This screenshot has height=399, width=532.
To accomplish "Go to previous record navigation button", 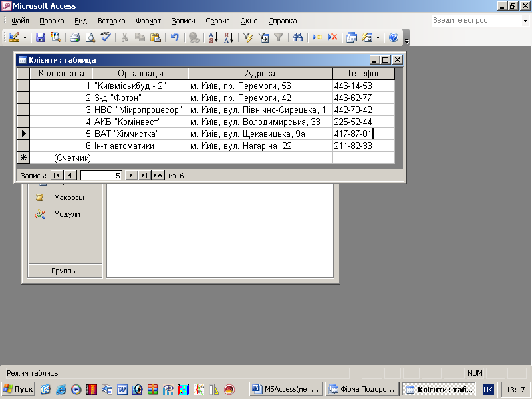I will point(70,175).
